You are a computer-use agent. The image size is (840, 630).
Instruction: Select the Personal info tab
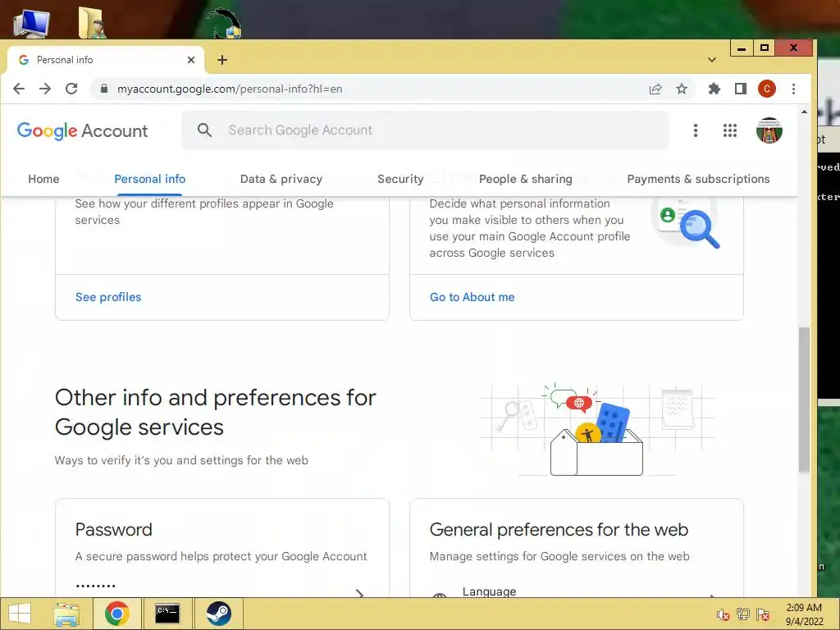pos(150,179)
